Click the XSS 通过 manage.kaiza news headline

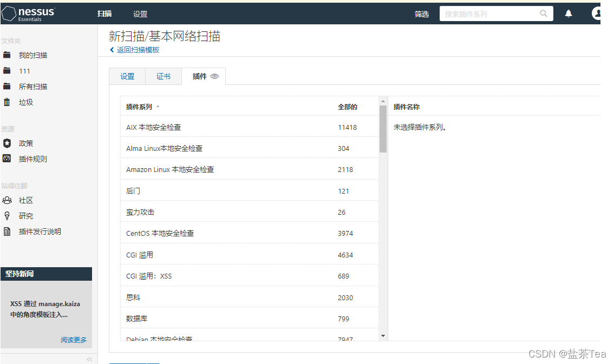(45, 309)
